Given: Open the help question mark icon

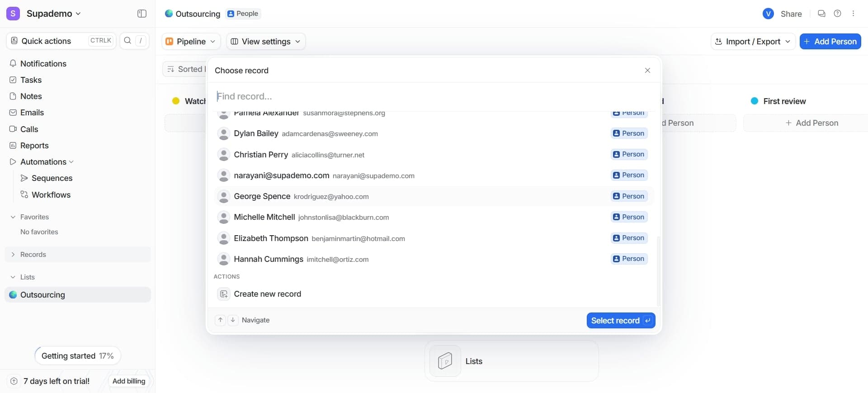Looking at the screenshot, I should [837, 14].
